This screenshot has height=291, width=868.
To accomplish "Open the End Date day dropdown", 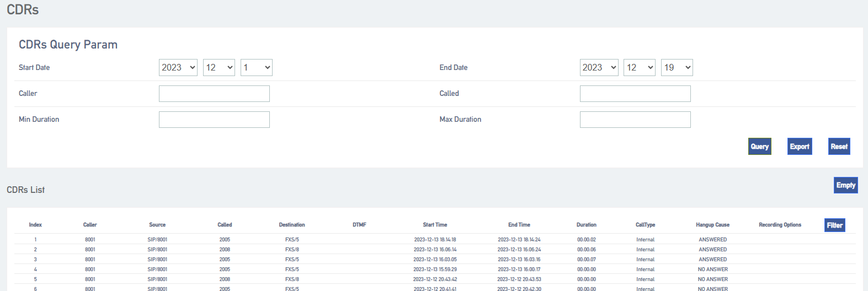I will pyautogui.click(x=677, y=67).
